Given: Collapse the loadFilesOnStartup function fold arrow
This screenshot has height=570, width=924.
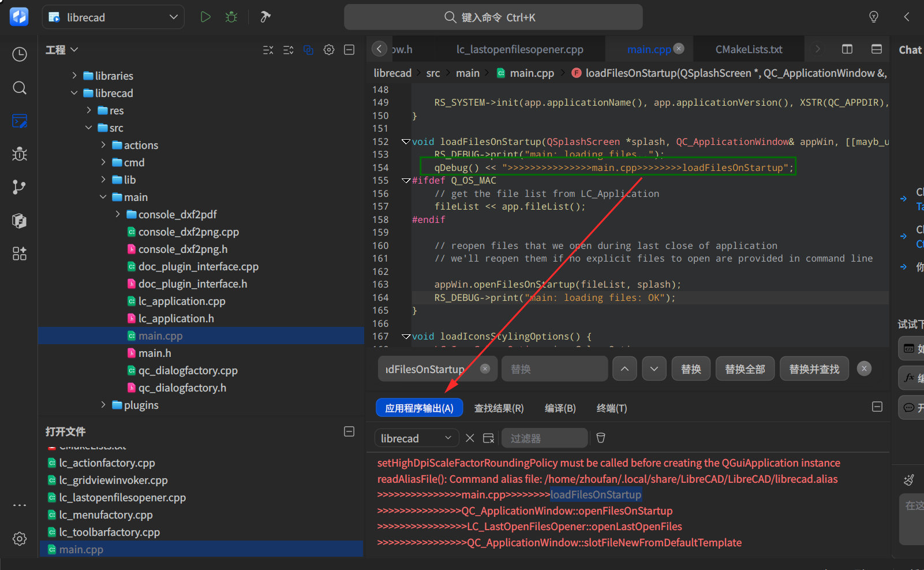Looking at the screenshot, I should click(x=406, y=141).
